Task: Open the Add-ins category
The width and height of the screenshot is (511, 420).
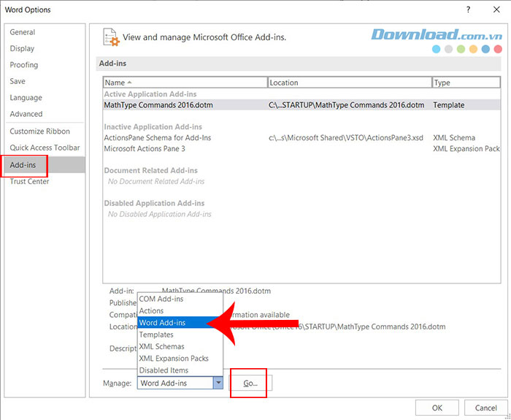Action: point(23,165)
